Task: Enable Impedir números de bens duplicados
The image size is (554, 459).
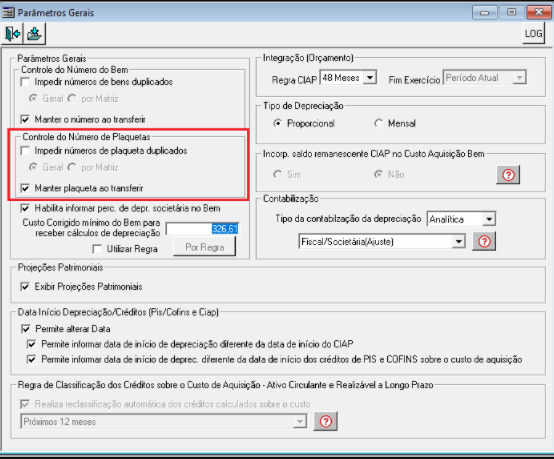Action: [x=25, y=82]
